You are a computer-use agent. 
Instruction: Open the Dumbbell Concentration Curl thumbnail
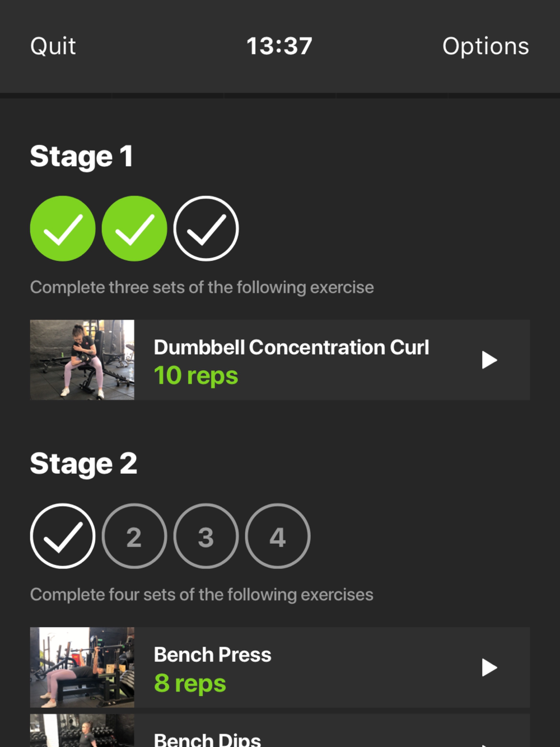click(82, 360)
